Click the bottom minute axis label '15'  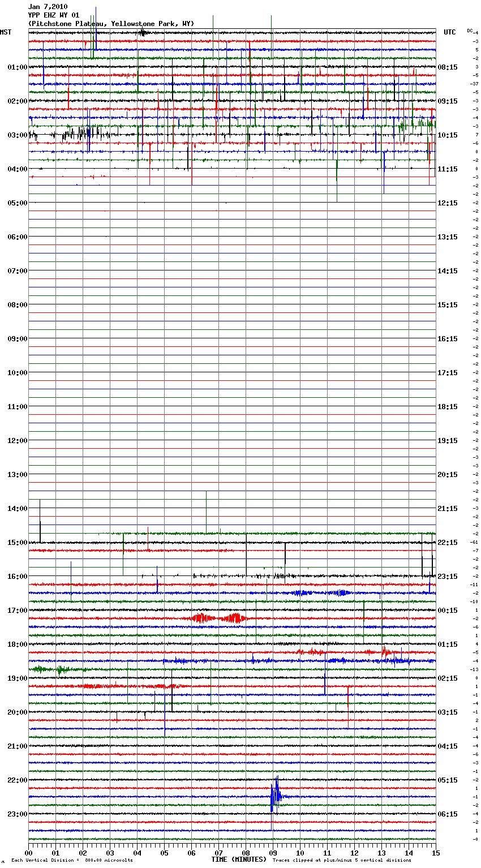click(x=436, y=853)
